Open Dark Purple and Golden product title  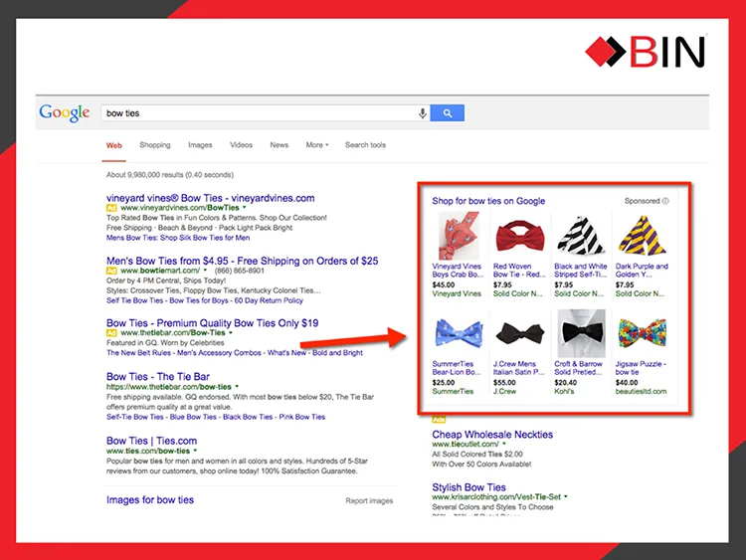(x=642, y=271)
